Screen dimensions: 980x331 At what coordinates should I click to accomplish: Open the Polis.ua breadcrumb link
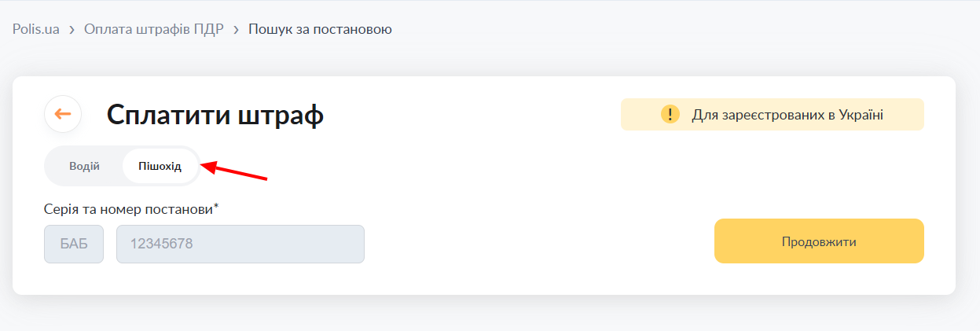36,29
